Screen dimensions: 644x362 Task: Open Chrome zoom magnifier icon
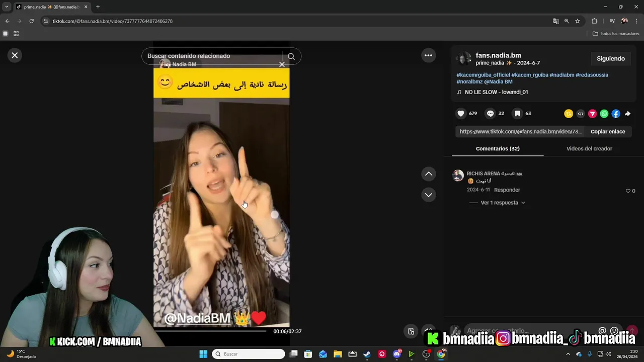pyautogui.click(x=567, y=21)
